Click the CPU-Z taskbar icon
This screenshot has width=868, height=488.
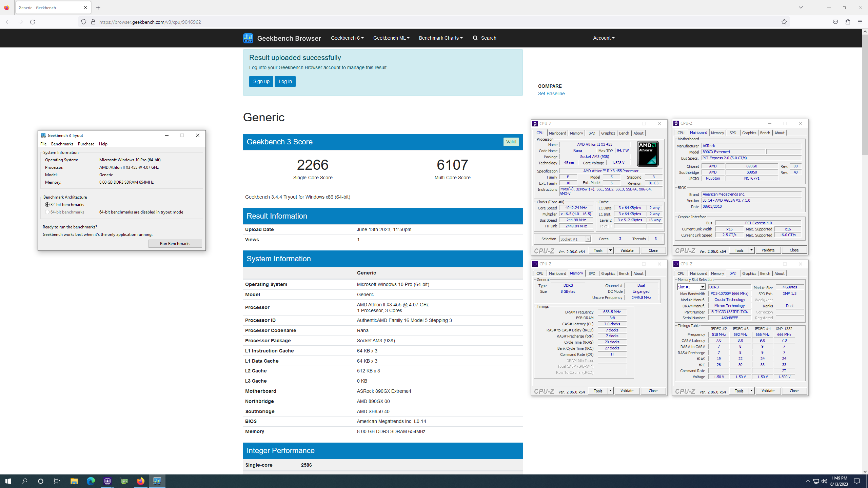[107, 481]
